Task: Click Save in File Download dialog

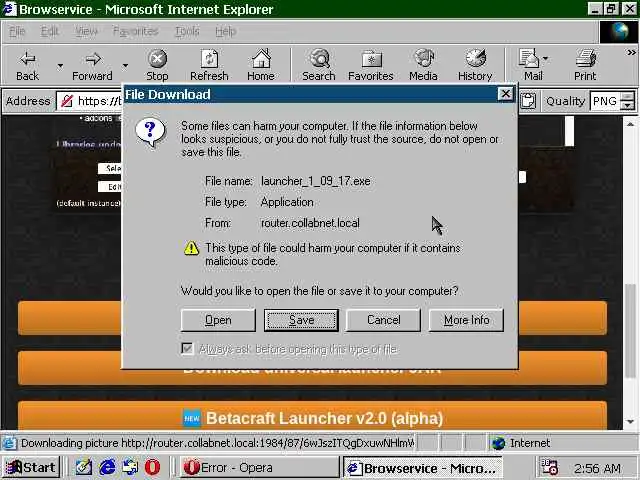Action: (301, 320)
